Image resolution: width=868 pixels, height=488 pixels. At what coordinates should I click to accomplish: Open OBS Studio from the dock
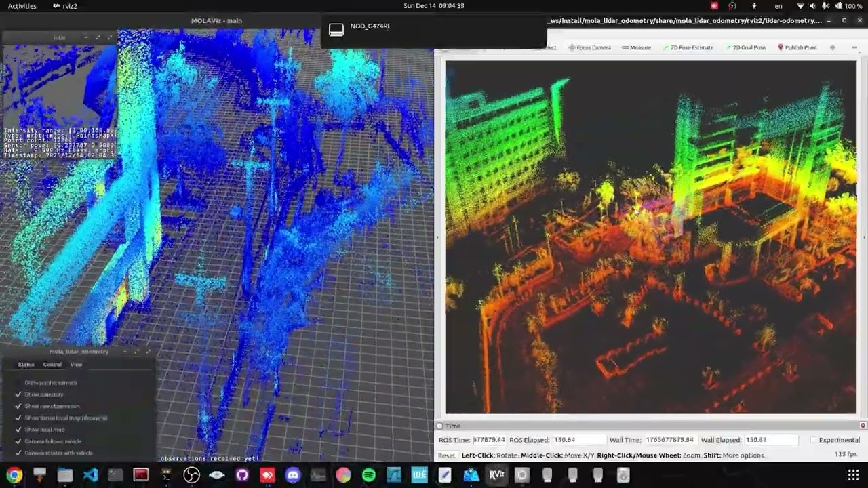click(x=191, y=475)
